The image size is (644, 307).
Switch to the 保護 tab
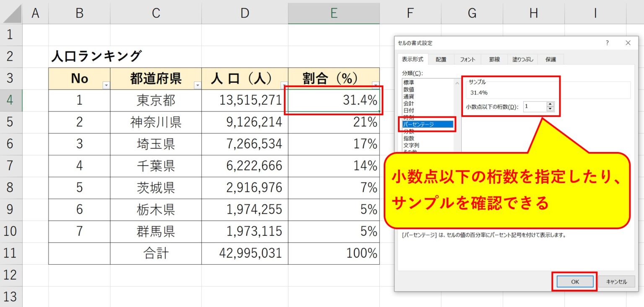point(551,59)
